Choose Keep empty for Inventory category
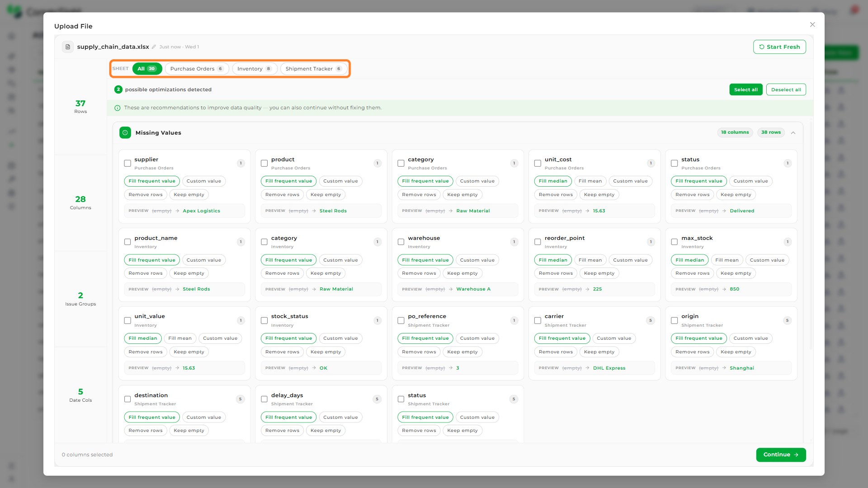This screenshot has height=488, width=868. click(325, 273)
